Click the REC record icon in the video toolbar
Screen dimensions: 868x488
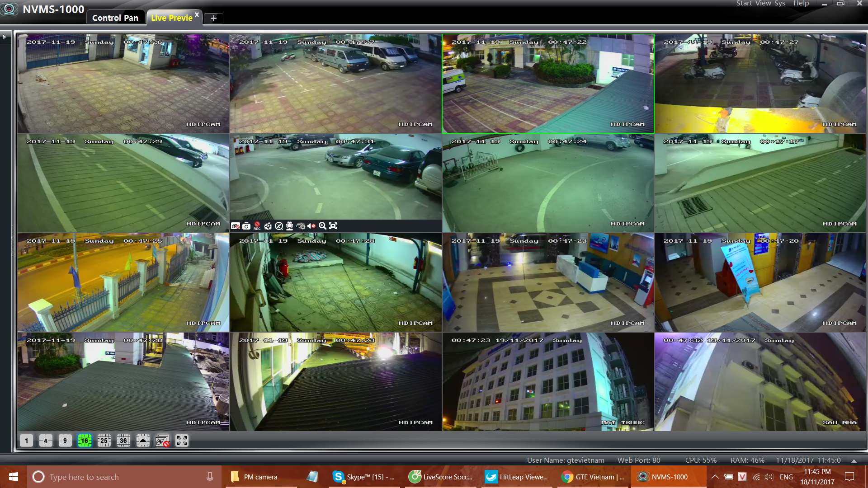[257, 225]
